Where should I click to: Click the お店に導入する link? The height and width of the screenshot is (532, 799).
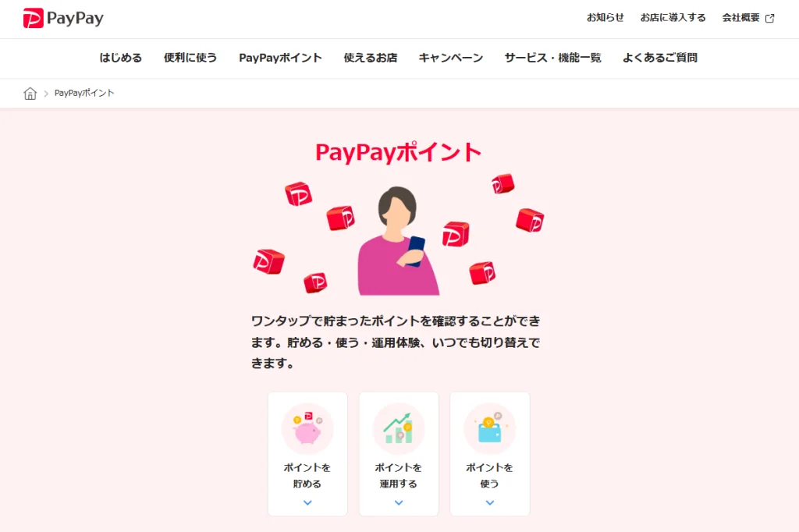tap(673, 18)
